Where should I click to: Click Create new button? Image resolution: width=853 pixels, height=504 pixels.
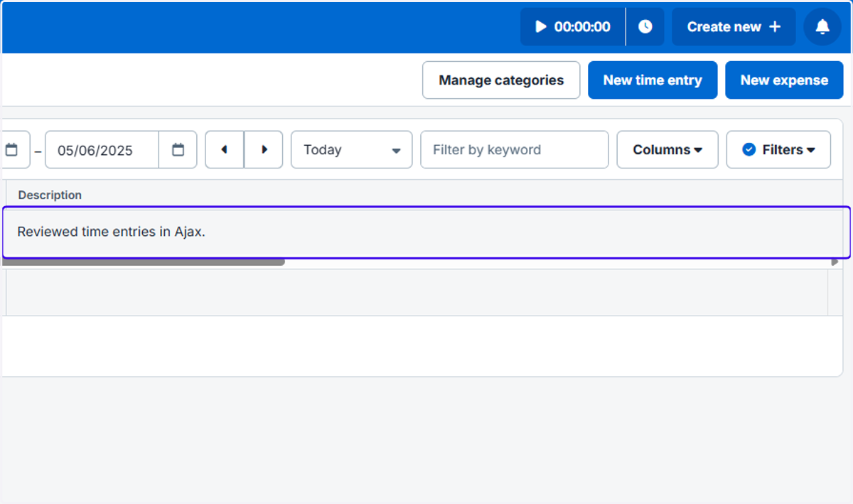coord(734,27)
